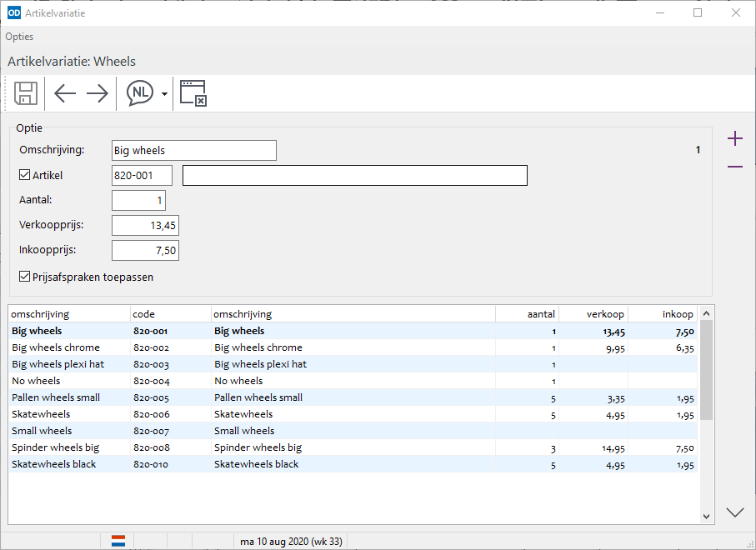Click the NL language speech bubble icon
This screenshot has width=756, height=550.
coord(140,93)
